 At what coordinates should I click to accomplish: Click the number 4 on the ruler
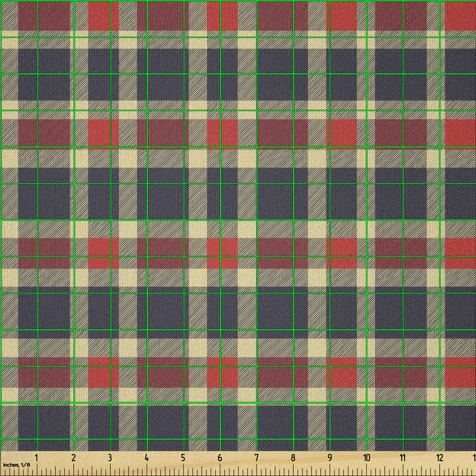tap(146, 458)
